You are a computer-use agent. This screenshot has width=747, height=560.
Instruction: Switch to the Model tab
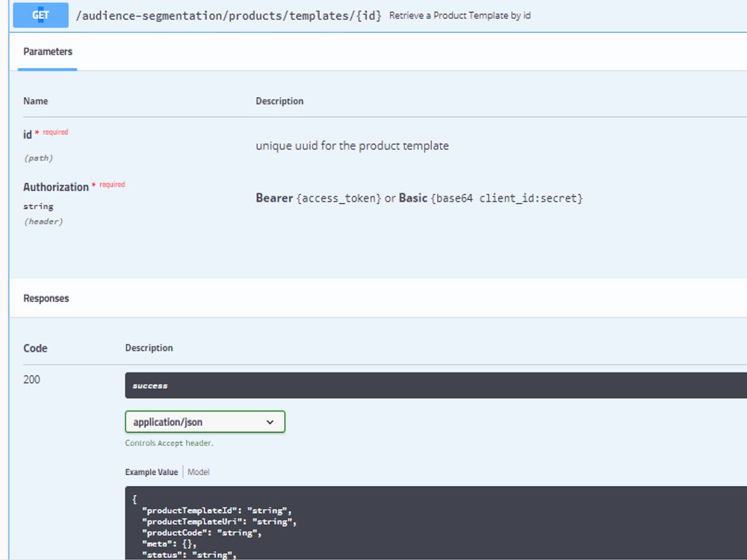click(x=198, y=472)
